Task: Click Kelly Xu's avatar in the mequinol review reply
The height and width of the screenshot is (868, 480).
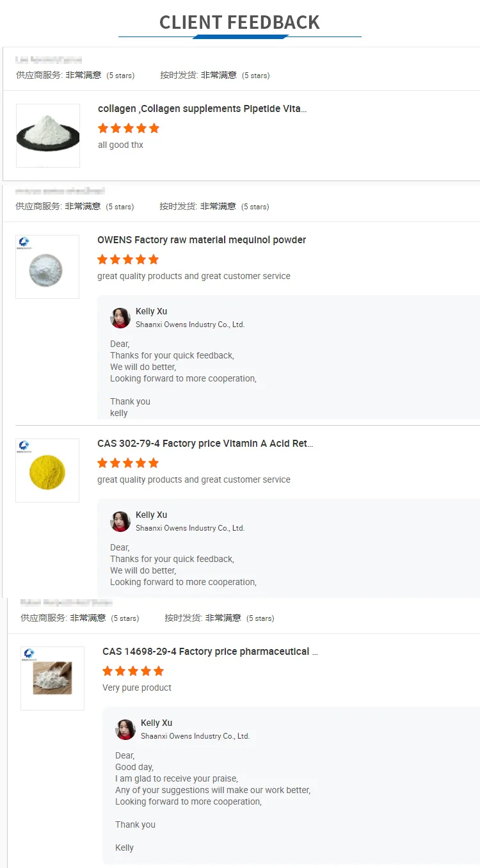Action: tap(120, 318)
